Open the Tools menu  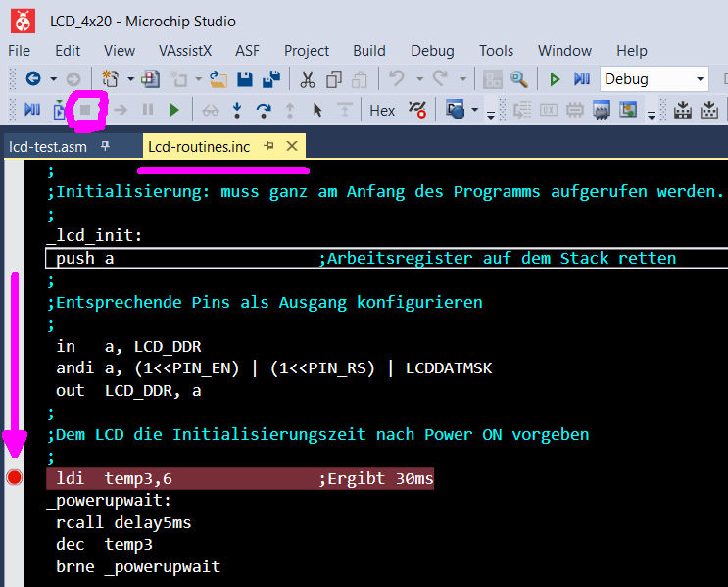(497, 51)
